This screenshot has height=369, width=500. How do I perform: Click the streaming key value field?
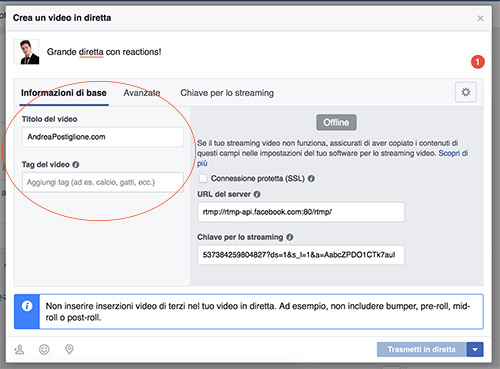click(x=301, y=255)
